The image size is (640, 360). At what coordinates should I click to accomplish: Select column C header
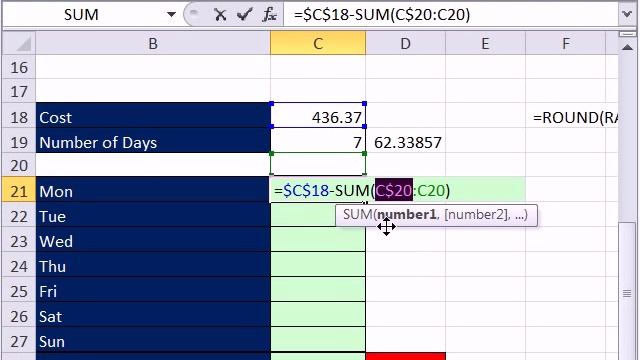pos(318,44)
